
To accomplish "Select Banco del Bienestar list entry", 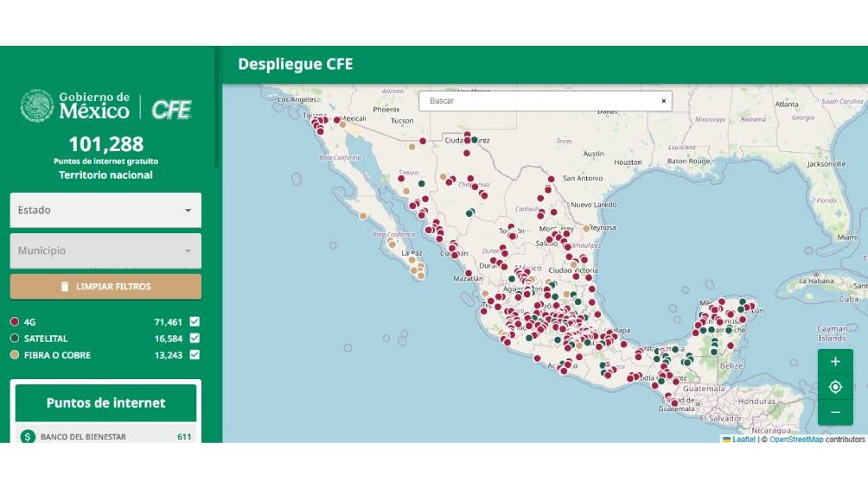I will (83, 437).
